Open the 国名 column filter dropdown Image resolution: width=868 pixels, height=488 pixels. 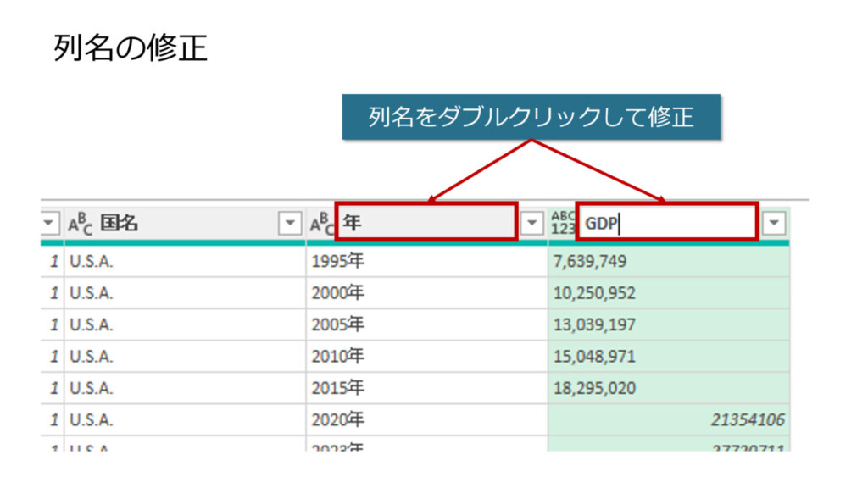point(290,224)
